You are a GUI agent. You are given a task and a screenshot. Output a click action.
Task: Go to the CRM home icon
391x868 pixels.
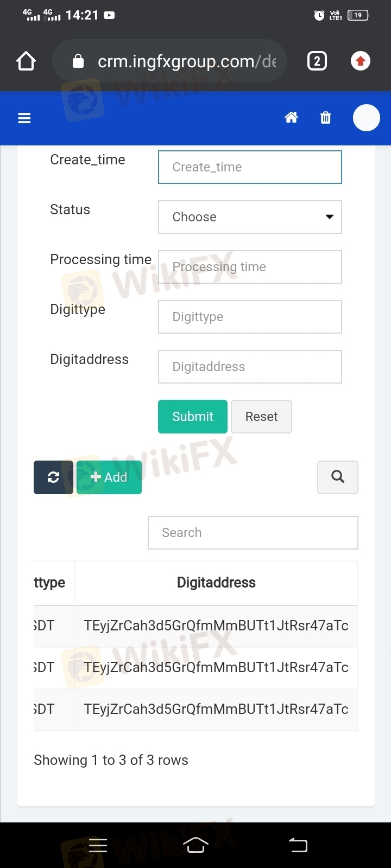point(292,117)
